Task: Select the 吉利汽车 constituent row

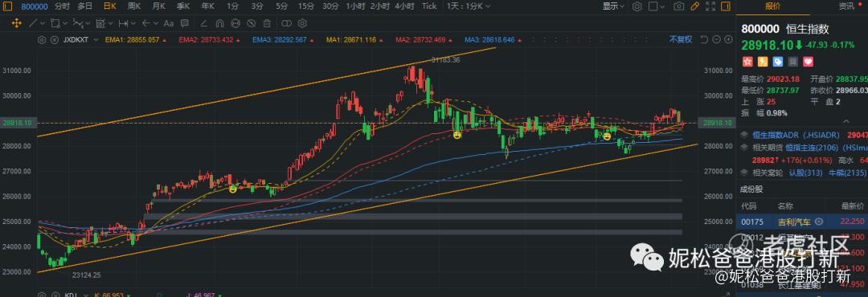Action: 801,222
